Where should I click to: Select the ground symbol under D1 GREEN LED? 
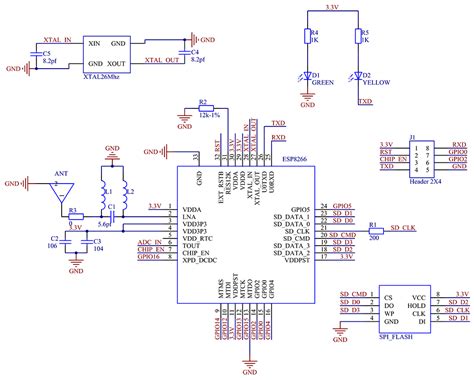(307, 97)
